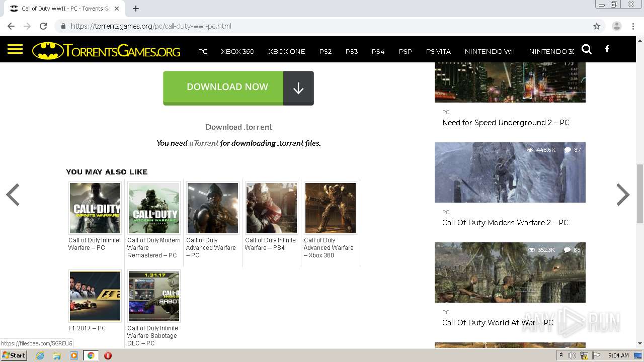The image size is (644, 362).
Task: Open a new tab with plus icon
Action: pyautogui.click(x=136, y=9)
